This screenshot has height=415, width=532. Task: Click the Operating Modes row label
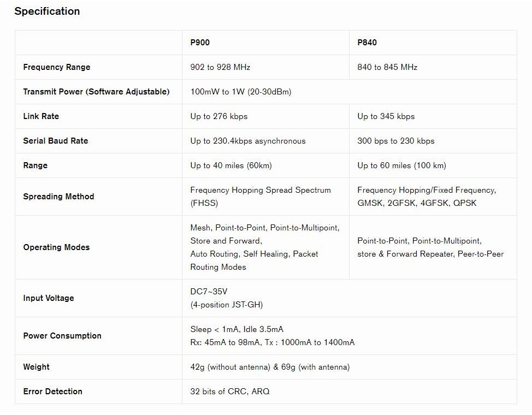(56, 247)
